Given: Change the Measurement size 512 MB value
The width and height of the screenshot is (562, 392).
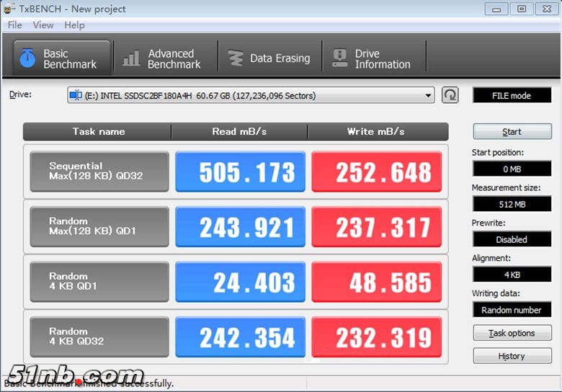Looking at the screenshot, I should tap(512, 204).
